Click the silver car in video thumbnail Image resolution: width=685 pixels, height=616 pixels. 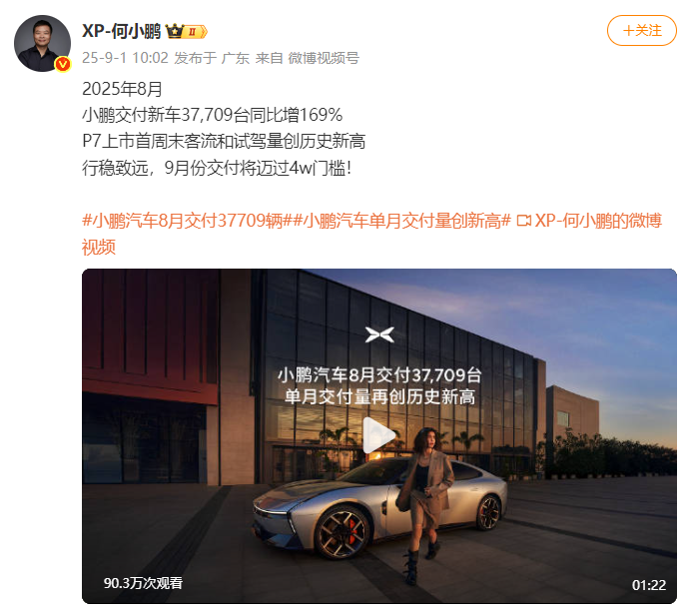pyautogui.click(x=332, y=507)
